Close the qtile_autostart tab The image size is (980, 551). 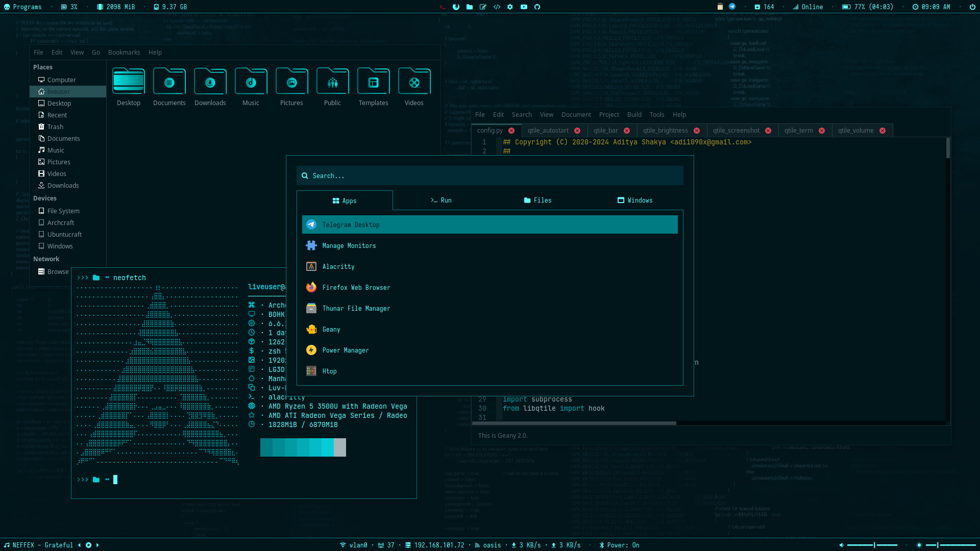pyautogui.click(x=577, y=131)
